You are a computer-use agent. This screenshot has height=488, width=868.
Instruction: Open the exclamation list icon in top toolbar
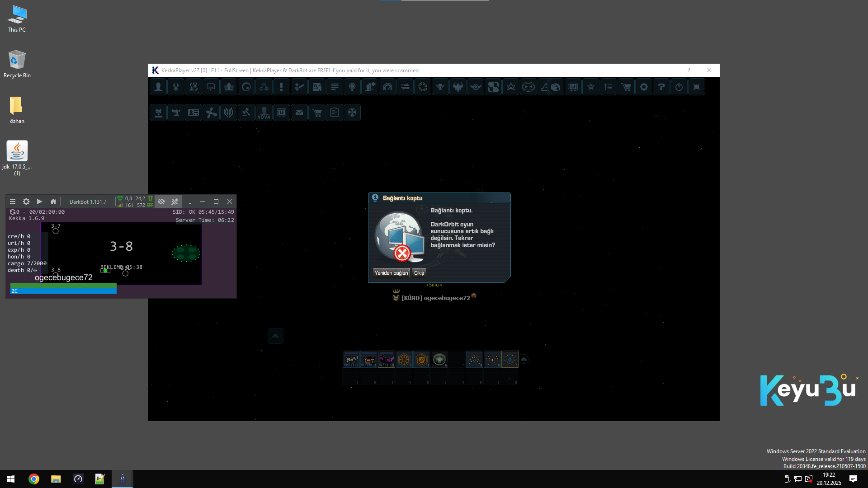click(609, 87)
